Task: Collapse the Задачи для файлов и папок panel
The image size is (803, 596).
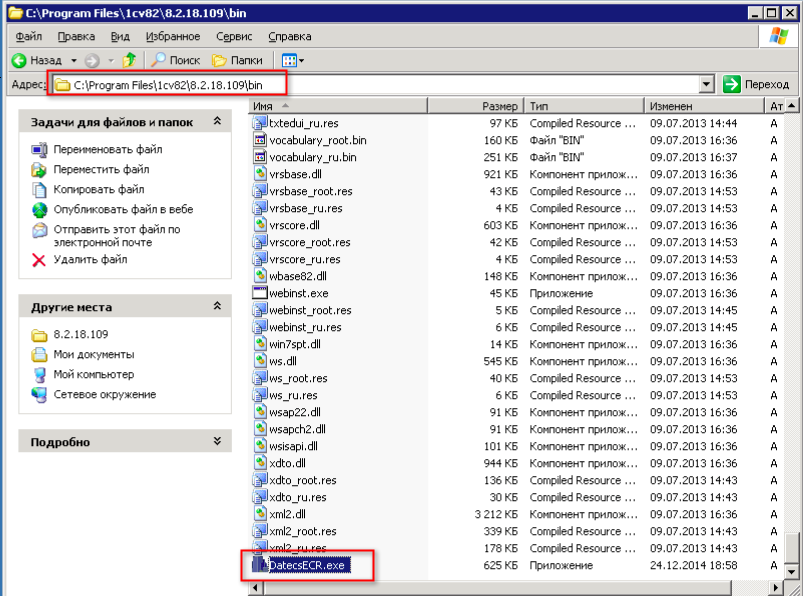Action: point(217,121)
